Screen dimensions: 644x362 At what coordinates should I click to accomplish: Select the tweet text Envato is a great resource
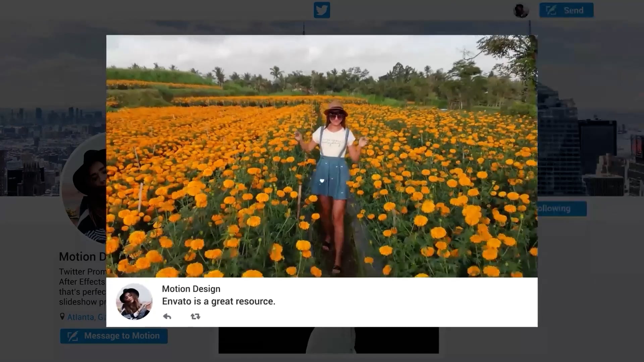click(x=219, y=301)
